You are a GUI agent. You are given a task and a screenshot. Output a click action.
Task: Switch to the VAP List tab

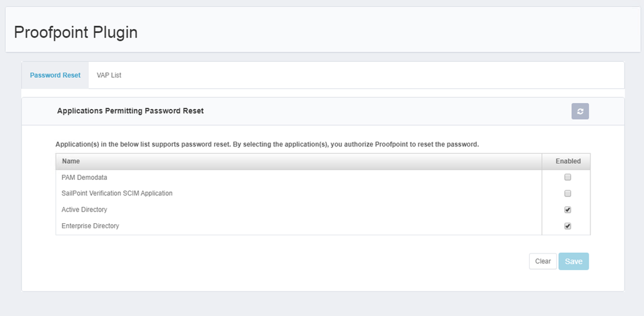[x=109, y=75]
